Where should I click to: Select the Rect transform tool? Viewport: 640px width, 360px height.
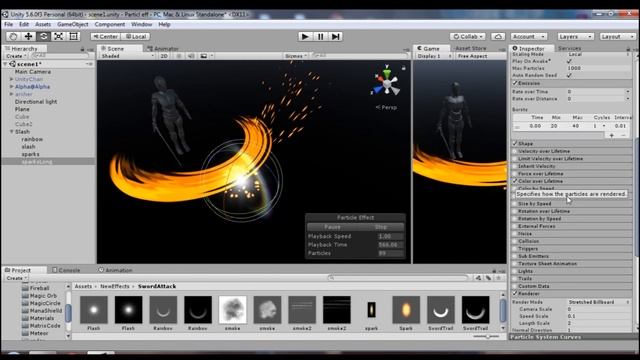coord(73,36)
